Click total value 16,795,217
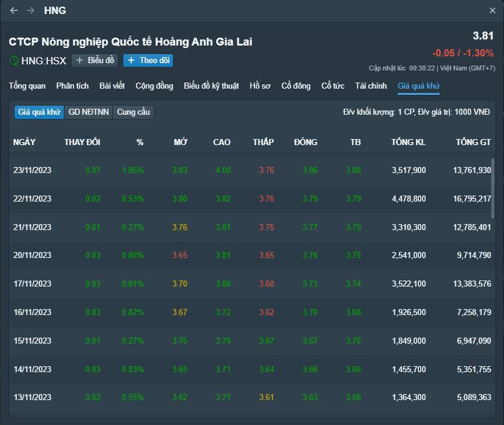504x425 pixels. tap(472, 199)
